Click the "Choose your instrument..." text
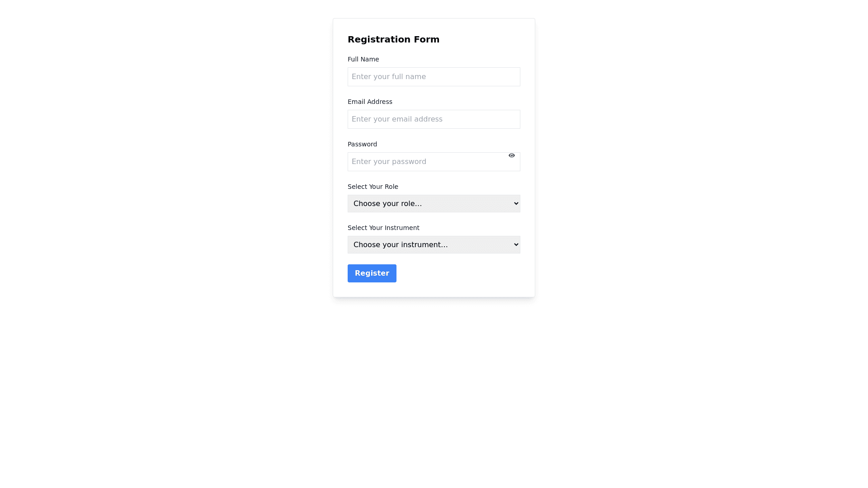Screen dimensions: 868x488 (x=400, y=245)
